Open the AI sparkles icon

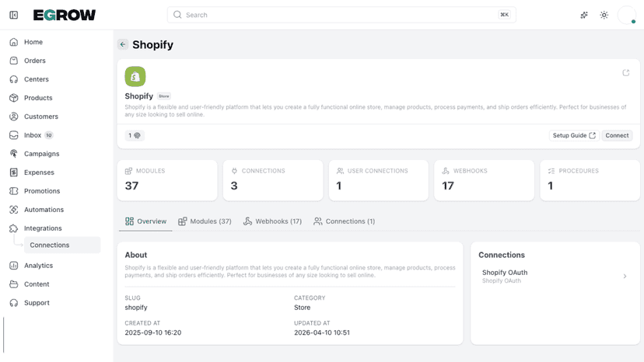tap(584, 16)
